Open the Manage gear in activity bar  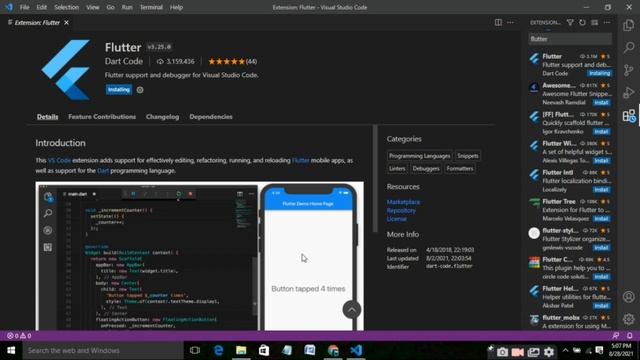[629, 319]
